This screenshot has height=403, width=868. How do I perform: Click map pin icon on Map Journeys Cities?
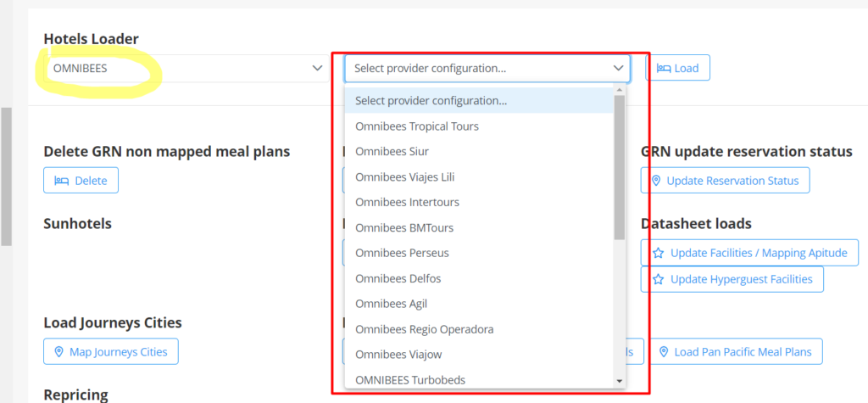58,352
